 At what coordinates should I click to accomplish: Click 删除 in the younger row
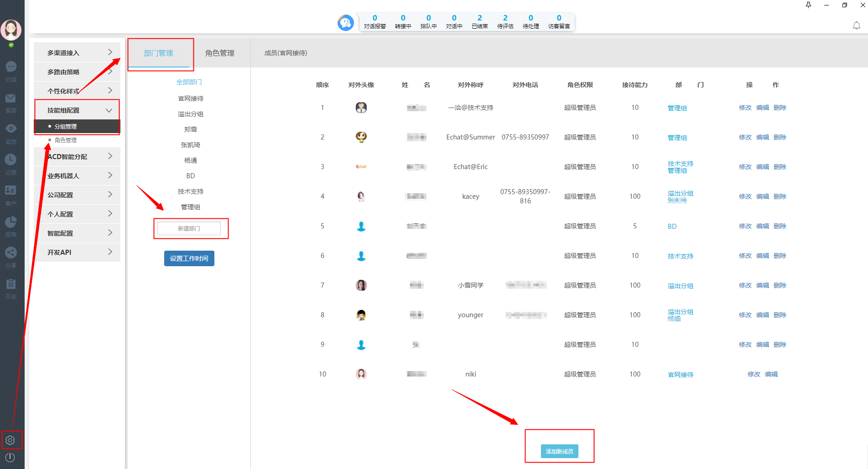point(780,315)
